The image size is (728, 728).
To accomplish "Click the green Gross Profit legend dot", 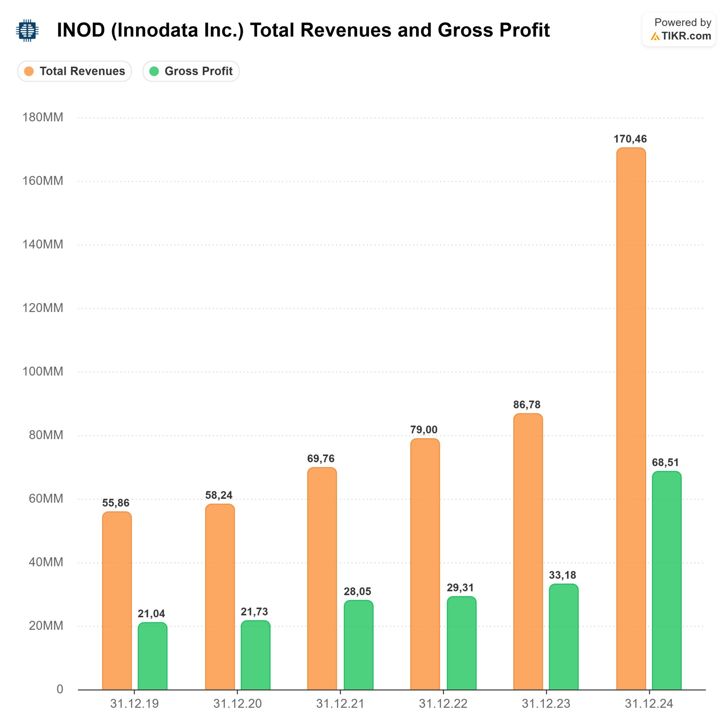I will click(154, 71).
